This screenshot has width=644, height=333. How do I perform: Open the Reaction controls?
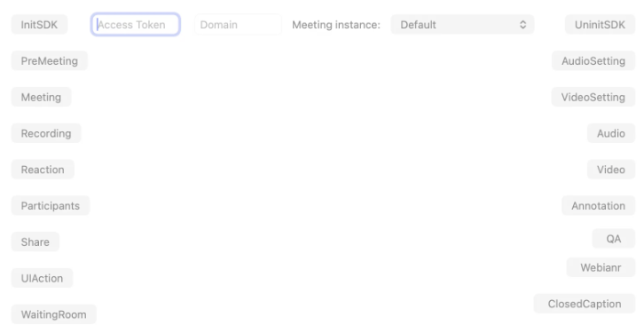43,170
